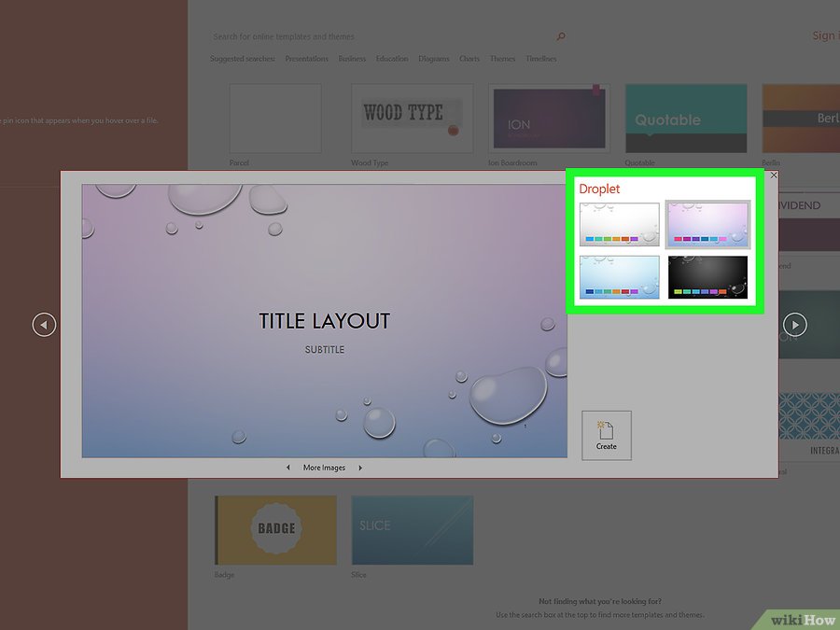Screen dimensions: 840x630
Task: Open the Education suggested search
Action: (x=392, y=59)
